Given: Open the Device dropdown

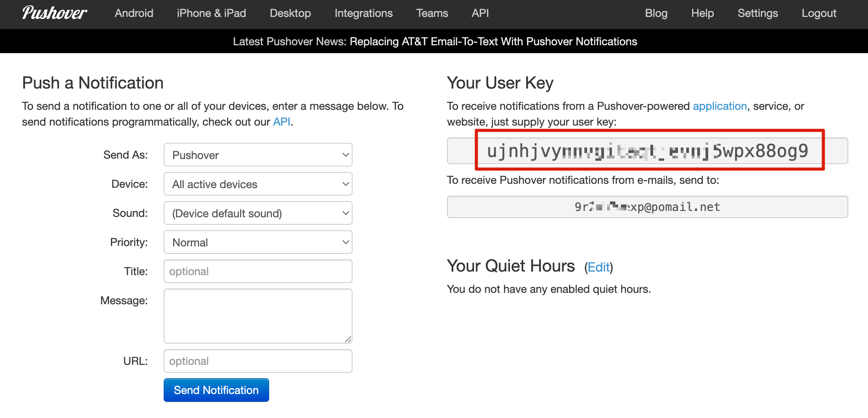Looking at the screenshot, I should pos(258,184).
